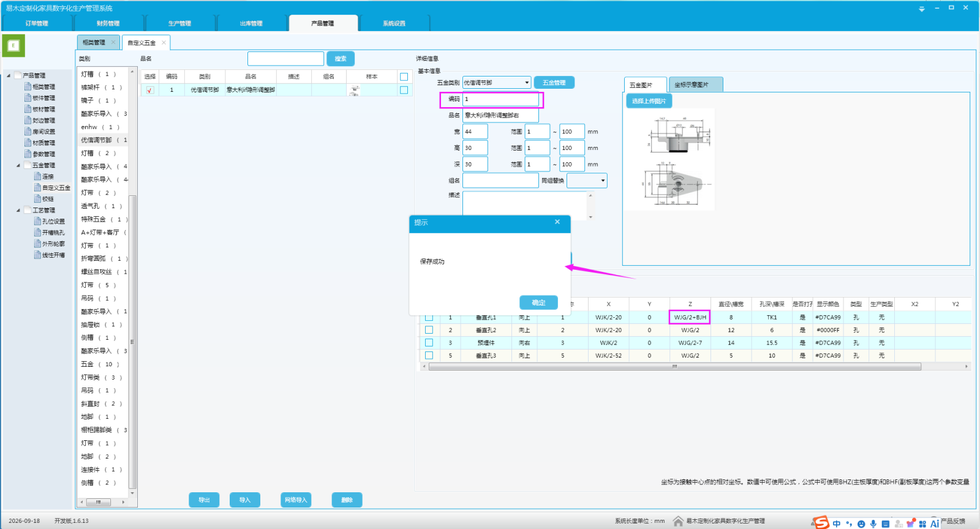Open 铰链 item in sidebar tree
This screenshot has height=529, width=980.
point(44,199)
